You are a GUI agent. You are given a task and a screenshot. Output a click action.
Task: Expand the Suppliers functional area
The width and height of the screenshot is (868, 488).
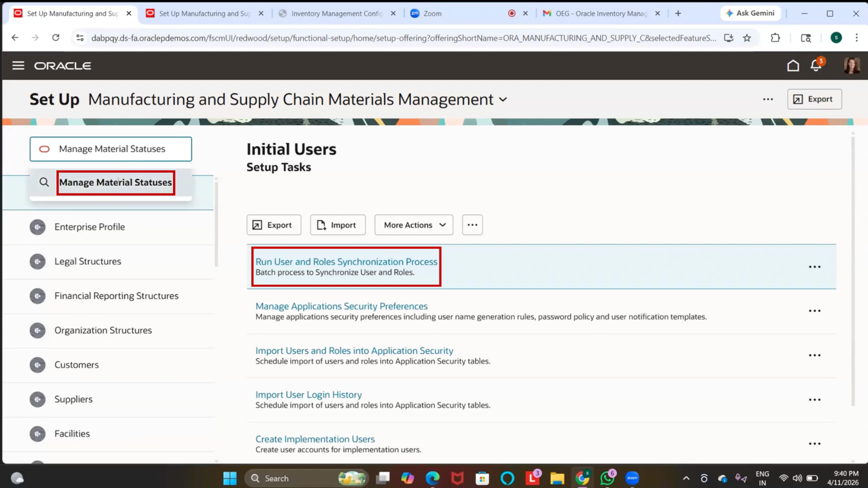coord(38,399)
